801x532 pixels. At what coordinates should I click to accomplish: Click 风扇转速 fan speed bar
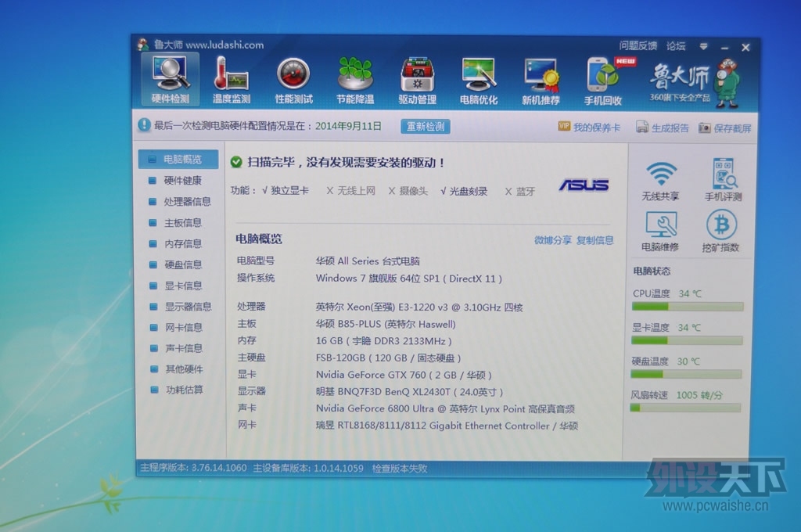[685, 408]
